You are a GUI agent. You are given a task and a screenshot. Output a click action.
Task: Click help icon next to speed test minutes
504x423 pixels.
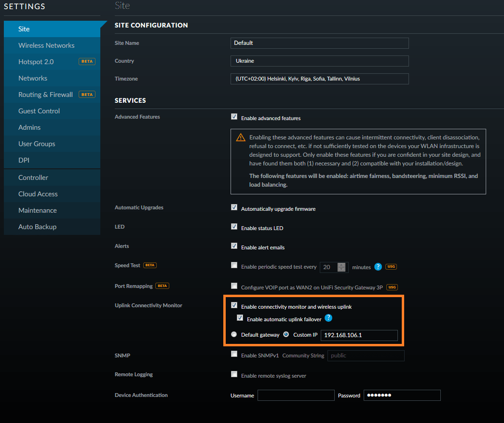pyautogui.click(x=378, y=267)
